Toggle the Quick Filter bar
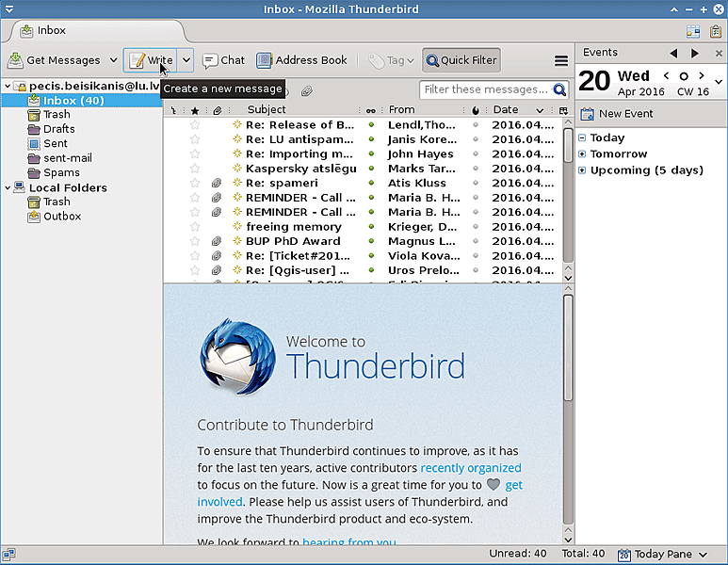Screen dimensions: 728x565 click(461, 60)
